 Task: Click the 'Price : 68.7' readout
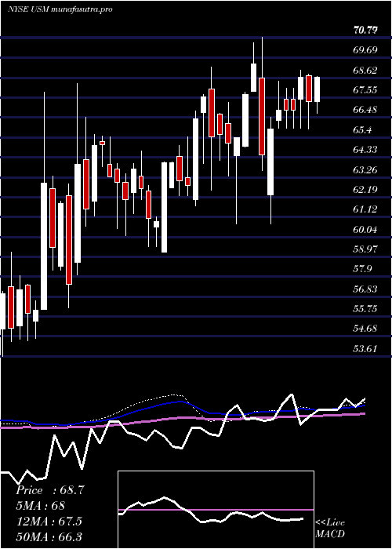coord(50,490)
